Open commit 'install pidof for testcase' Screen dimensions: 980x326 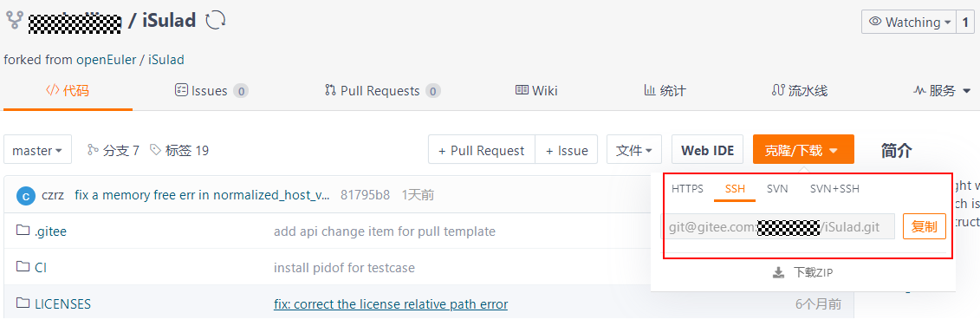coord(344,268)
